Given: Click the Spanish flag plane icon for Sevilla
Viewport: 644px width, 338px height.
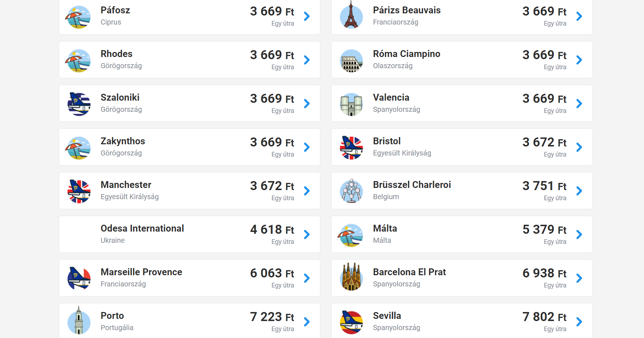Looking at the screenshot, I should (x=351, y=322).
